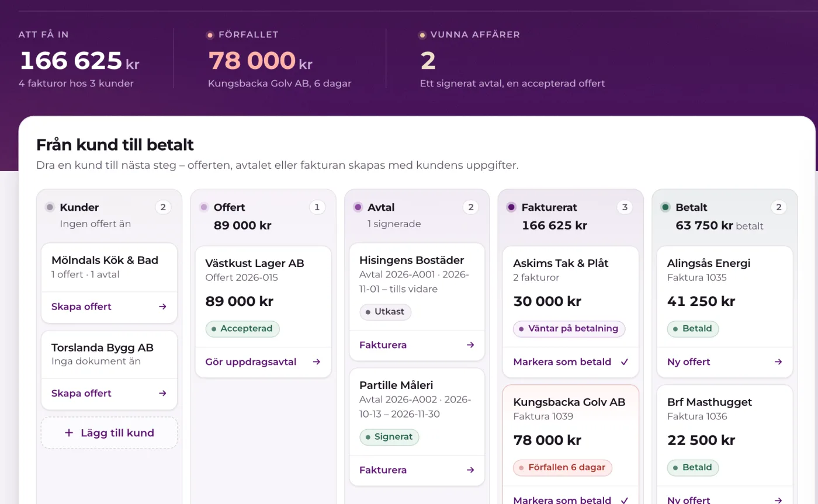The width and height of the screenshot is (818, 504).
Task: Click Avtal 2026-A002 details text
Action: pyautogui.click(x=415, y=407)
